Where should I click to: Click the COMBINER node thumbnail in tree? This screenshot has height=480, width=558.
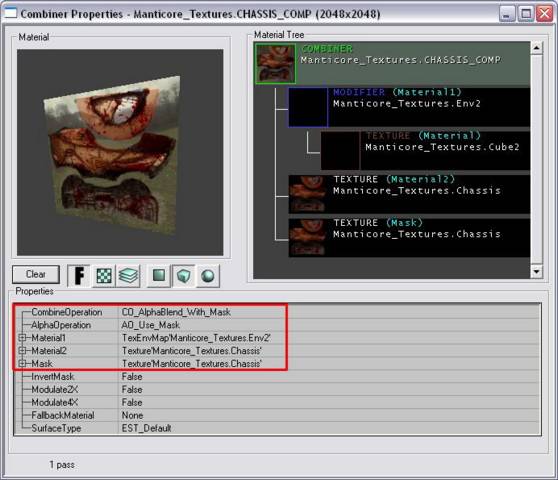pyautogui.click(x=275, y=64)
